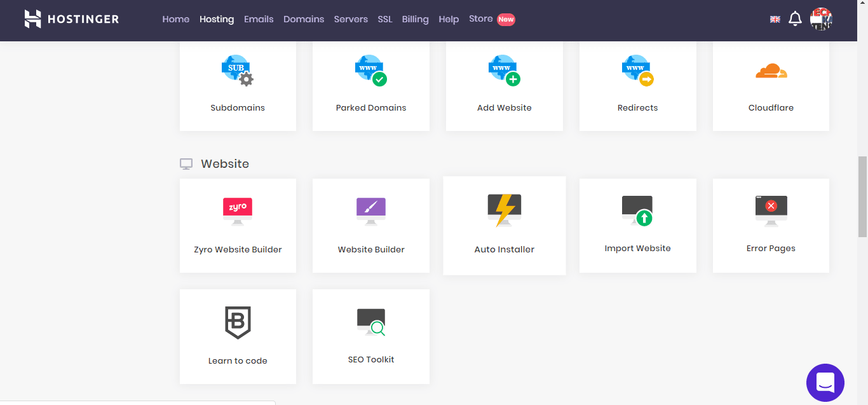Click the Import Website label
Viewport: 868px width, 405px height.
638,248
